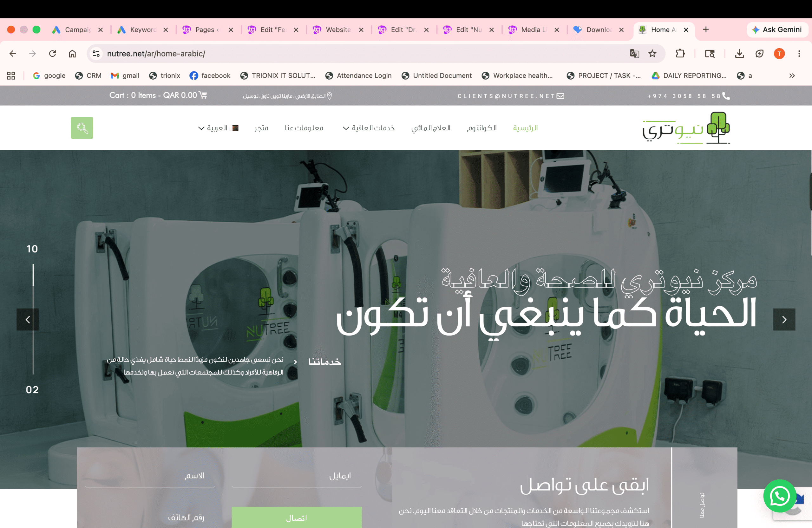Open DAILY REPORTING bookmark

click(x=689, y=76)
